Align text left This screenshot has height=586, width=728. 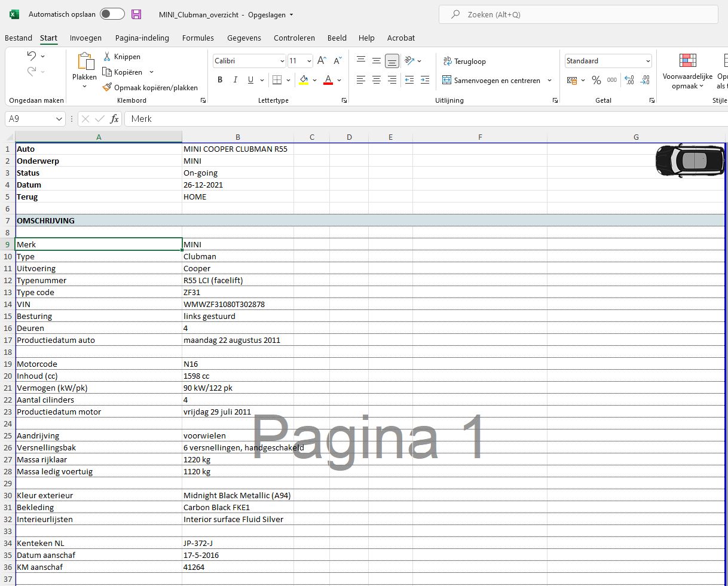(x=361, y=79)
